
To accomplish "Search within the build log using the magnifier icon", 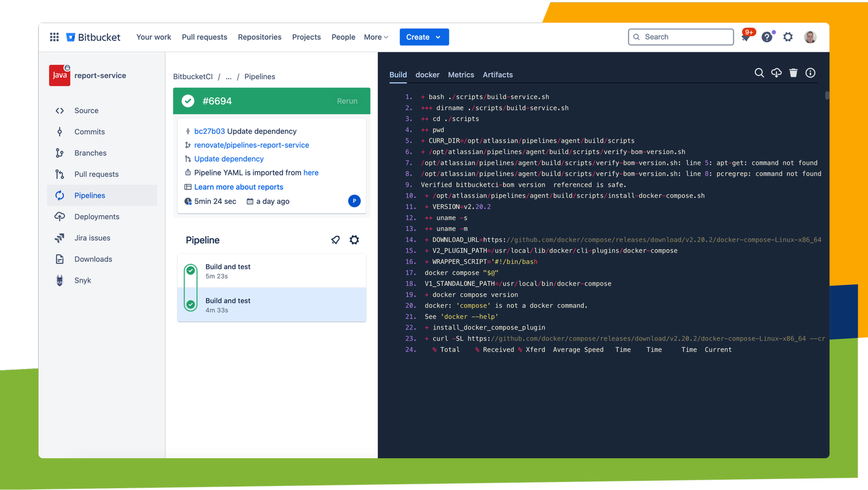I will click(759, 73).
